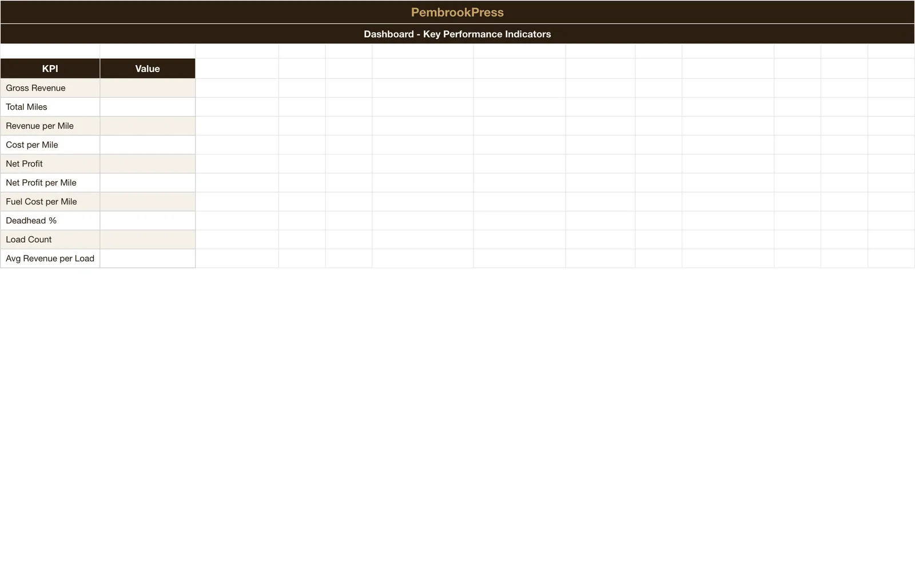This screenshot has width=915, height=588.
Task: Select the PembrookPress title cell
Action: tap(457, 12)
